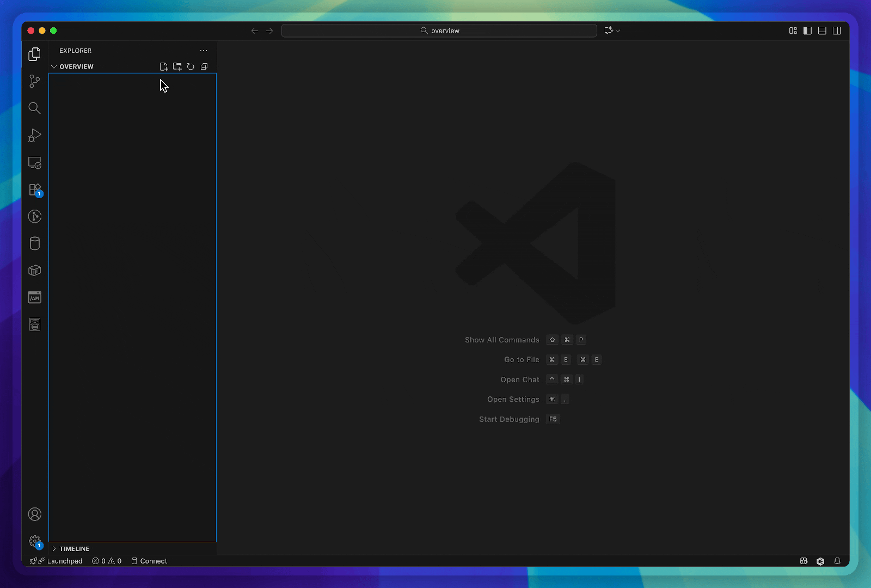Collapse all folders in Explorer
Image resolution: width=871 pixels, height=588 pixels.
(204, 66)
